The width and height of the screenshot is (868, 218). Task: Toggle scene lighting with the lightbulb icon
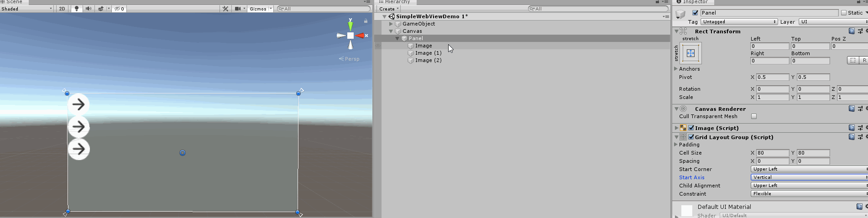point(76,9)
